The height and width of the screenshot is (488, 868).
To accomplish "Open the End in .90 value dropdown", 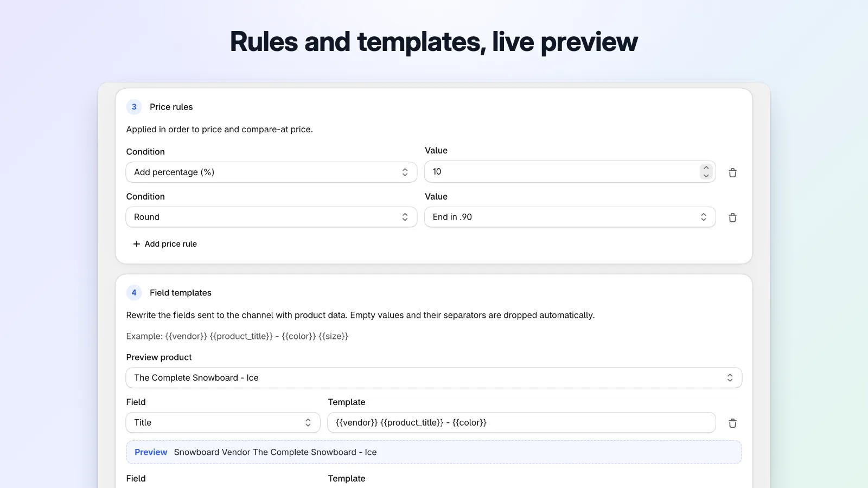I will (x=570, y=217).
